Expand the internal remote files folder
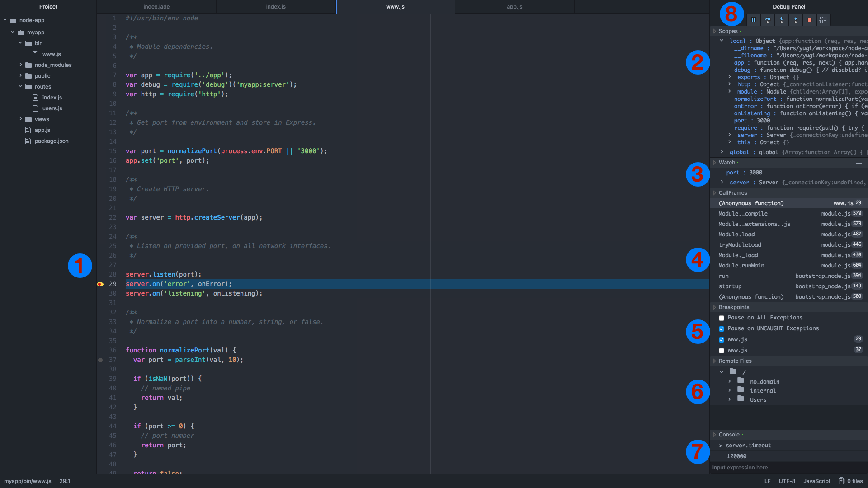This screenshot has height=488, width=868. 729,390
